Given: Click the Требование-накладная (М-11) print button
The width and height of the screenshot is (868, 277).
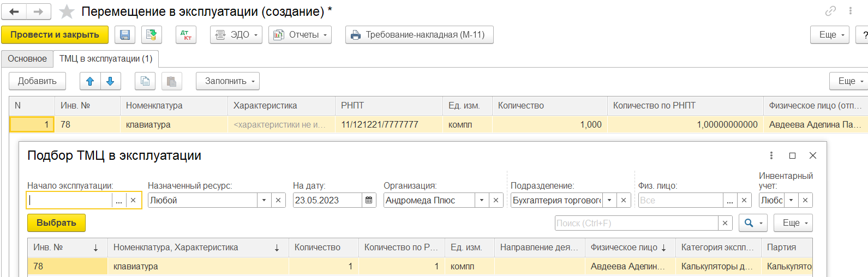Looking at the screenshot, I should [419, 35].
